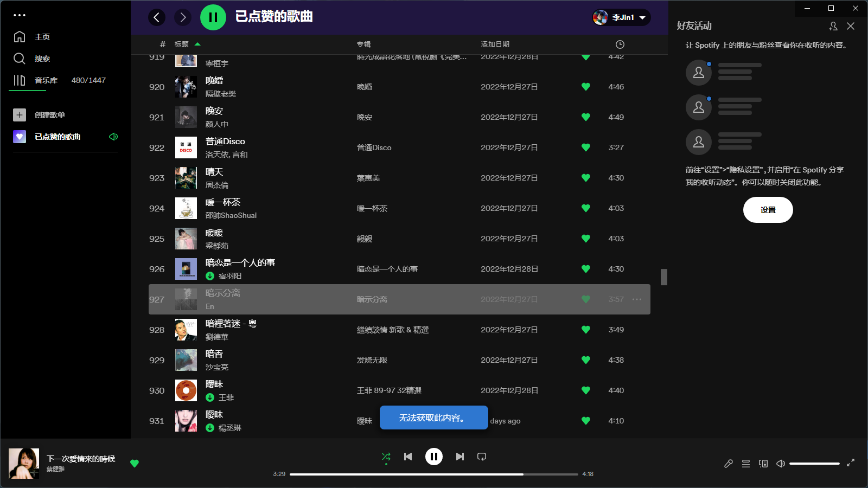Open the 李Jin1 account dropdown
Viewport: 868px width, 488px height.
click(622, 17)
